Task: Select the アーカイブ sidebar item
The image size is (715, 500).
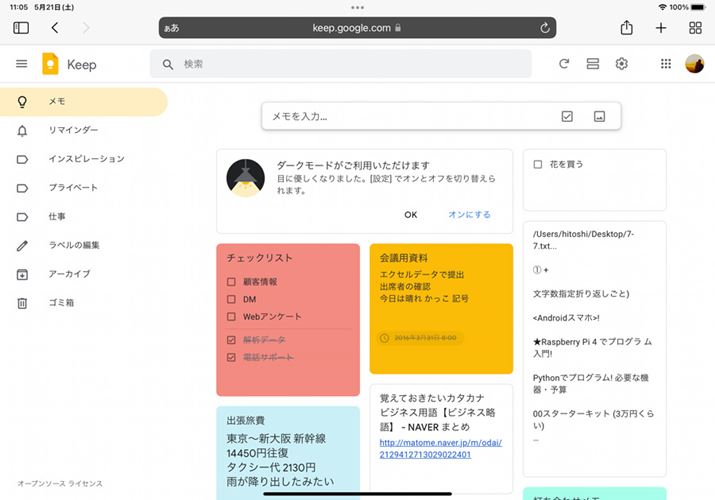Action: pyautogui.click(x=69, y=274)
